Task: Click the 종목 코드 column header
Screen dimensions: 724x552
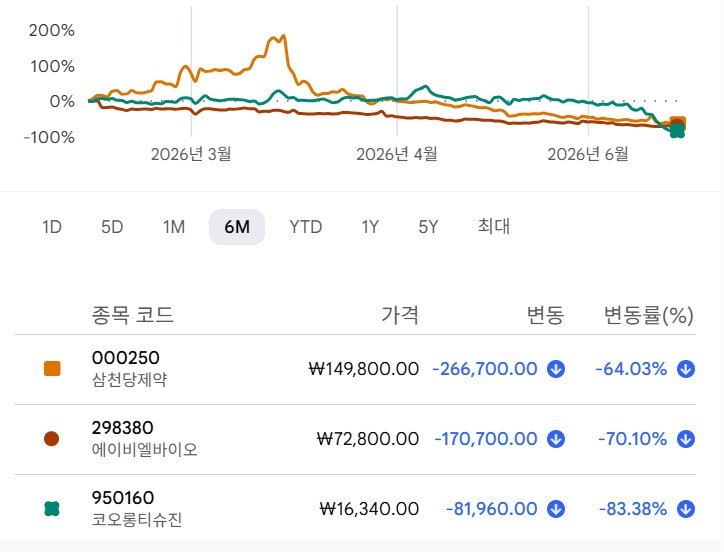Action: click(x=133, y=315)
